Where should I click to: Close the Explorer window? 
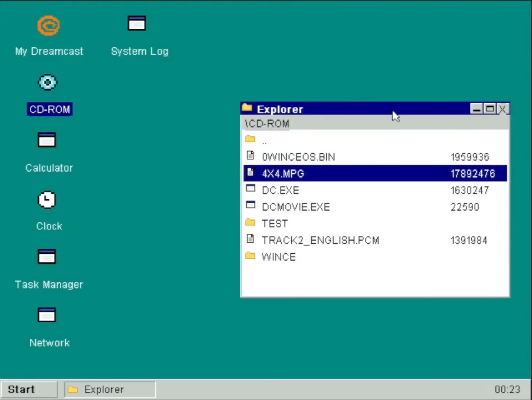pyautogui.click(x=502, y=109)
